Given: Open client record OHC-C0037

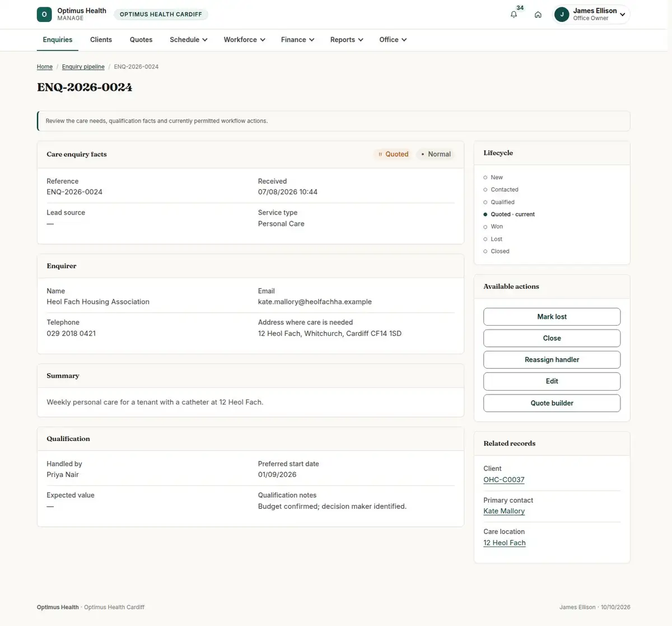Looking at the screenshot, I should point(504,480).
